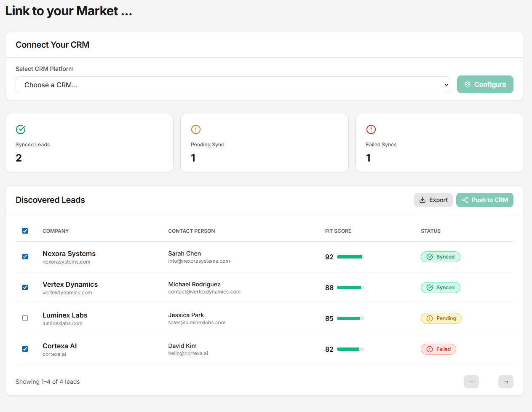Click contact name Sarah Chen
532x412 pixels.
click(184, 253)
